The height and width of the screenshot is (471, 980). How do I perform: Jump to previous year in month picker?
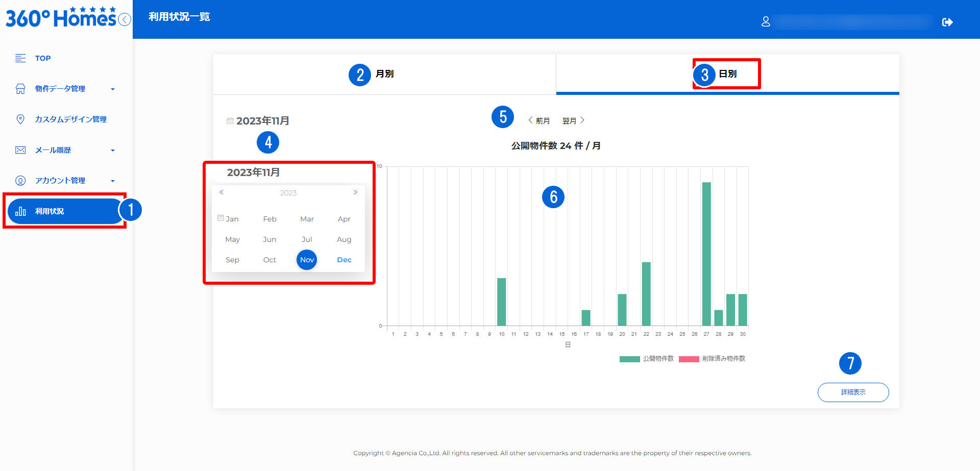tap(222, 192)
